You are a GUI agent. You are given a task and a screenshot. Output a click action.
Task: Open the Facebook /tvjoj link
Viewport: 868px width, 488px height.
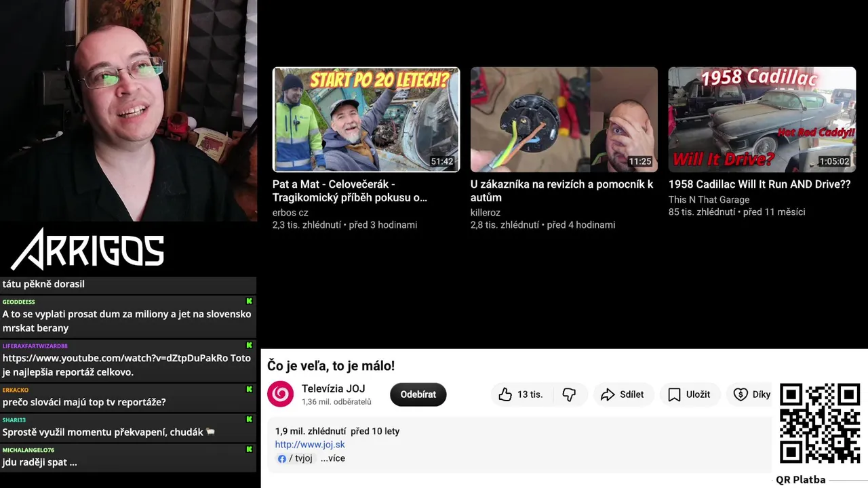(295, 458)
